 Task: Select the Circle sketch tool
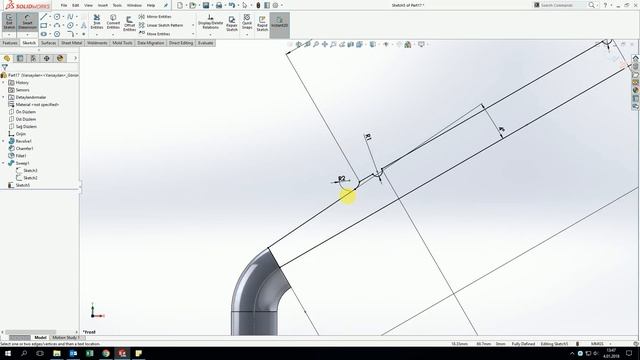click(x=57, y=17)
